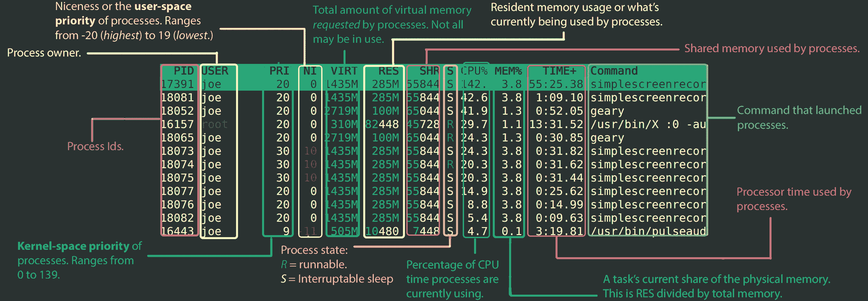Select the SHR column header
Viewport: 868px width, 301px height.
tap(429, 71)
